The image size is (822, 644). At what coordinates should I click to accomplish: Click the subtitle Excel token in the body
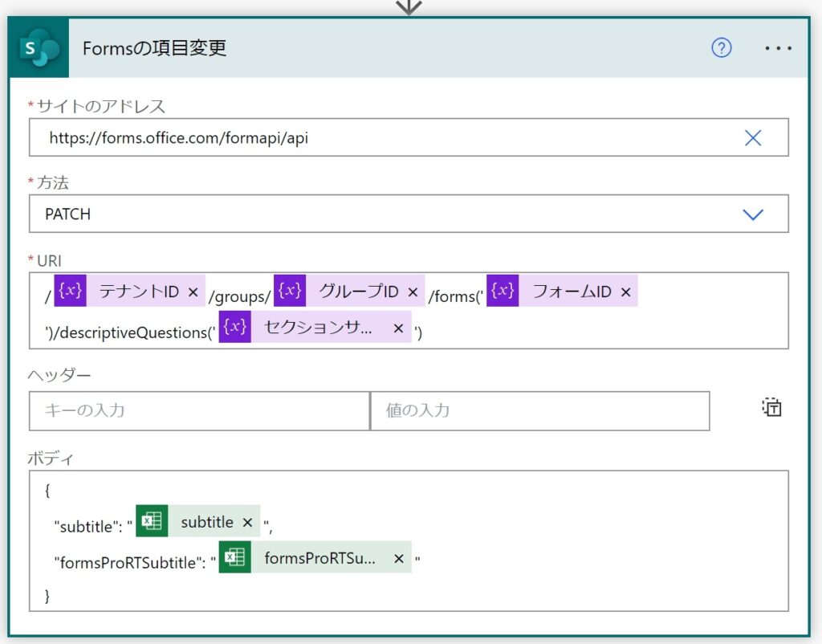pos(205,521)
